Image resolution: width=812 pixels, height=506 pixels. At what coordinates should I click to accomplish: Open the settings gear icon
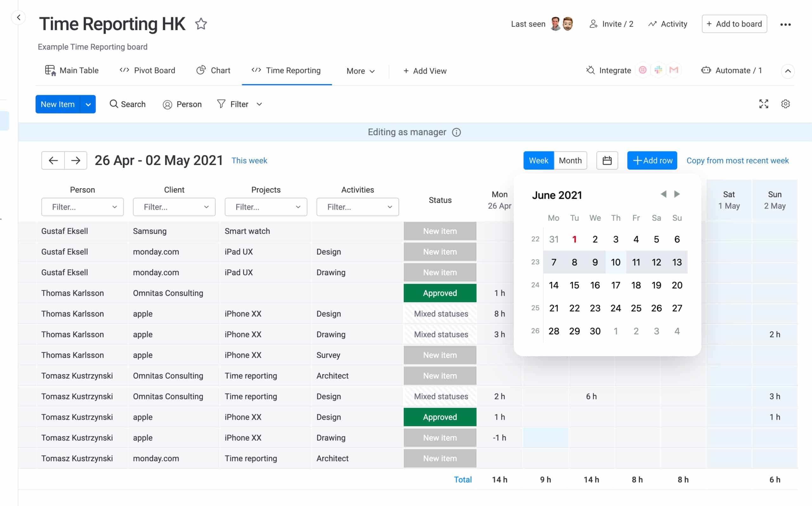coord(785,104)
